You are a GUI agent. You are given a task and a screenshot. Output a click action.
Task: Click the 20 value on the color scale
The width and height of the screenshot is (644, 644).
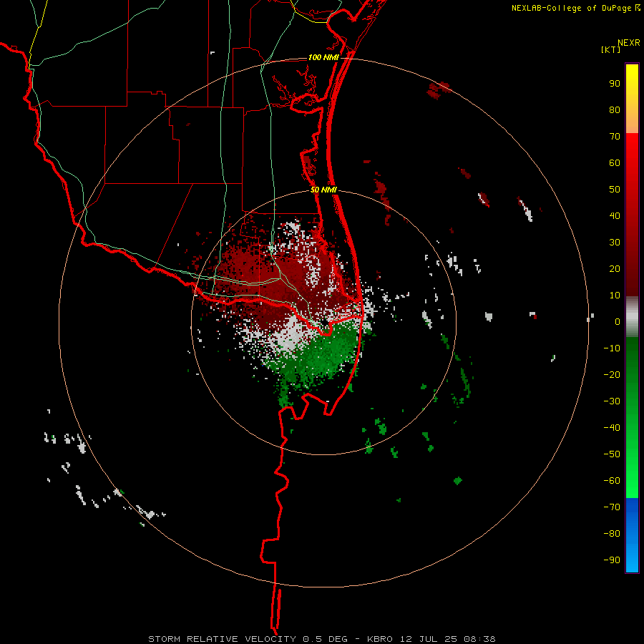pos(615,268)
